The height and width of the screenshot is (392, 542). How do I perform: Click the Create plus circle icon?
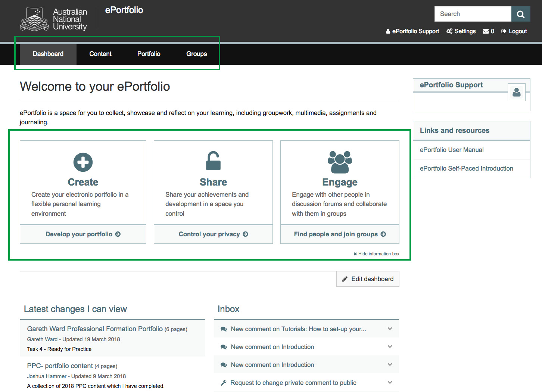click(83, 162)
